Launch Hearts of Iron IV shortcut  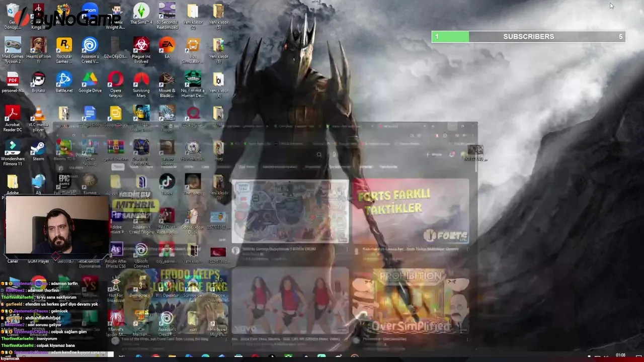coord(38,50)
